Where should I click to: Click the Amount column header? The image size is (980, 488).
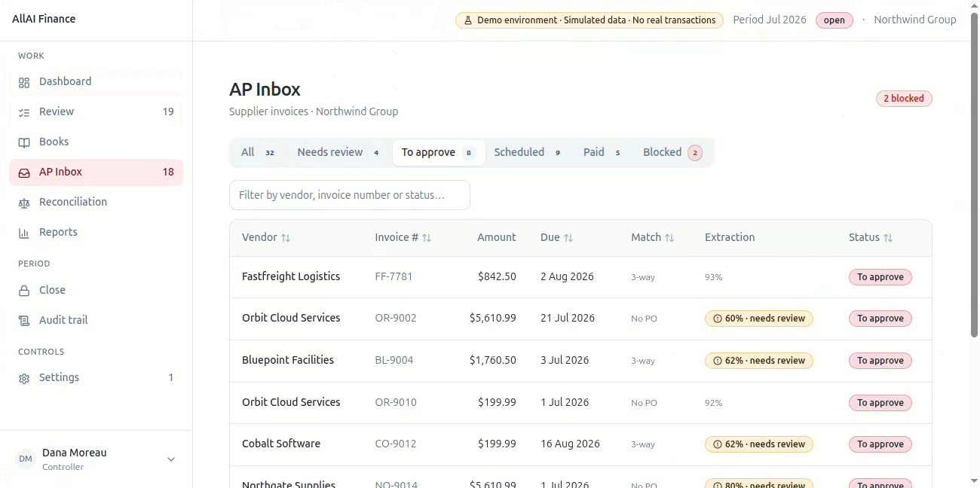[x=497, y=237]
